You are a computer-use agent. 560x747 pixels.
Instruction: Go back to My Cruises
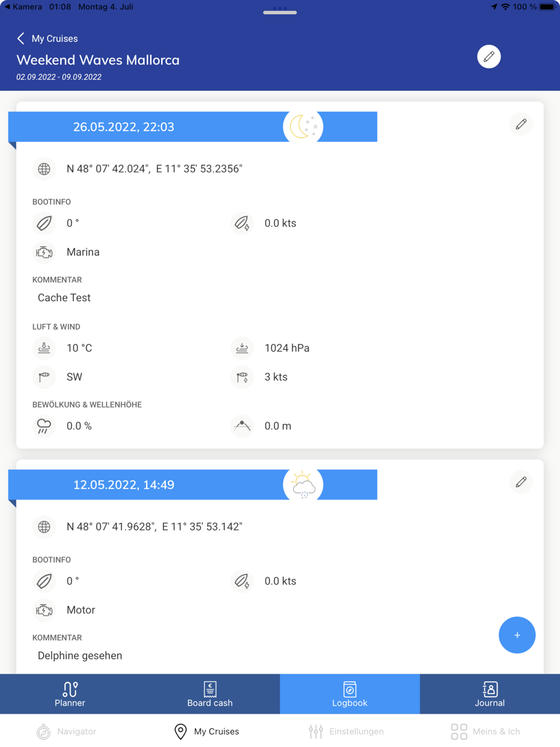(47, 38)
